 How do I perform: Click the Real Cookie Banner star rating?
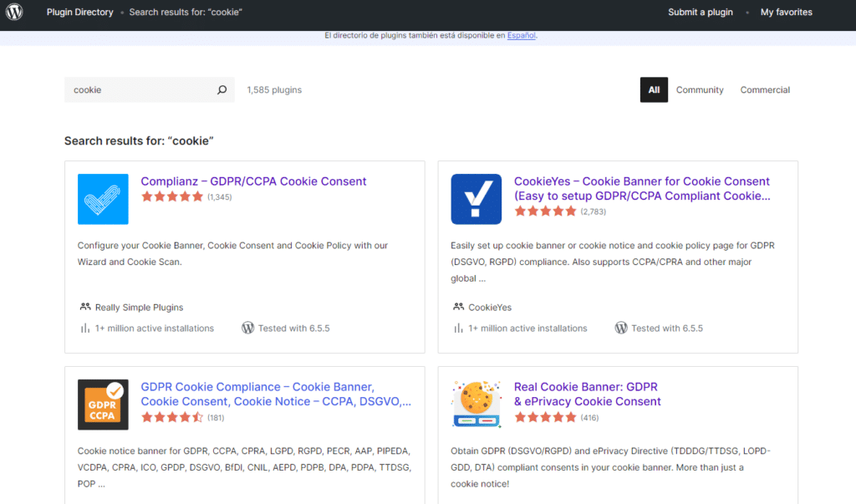pos(545,418)
